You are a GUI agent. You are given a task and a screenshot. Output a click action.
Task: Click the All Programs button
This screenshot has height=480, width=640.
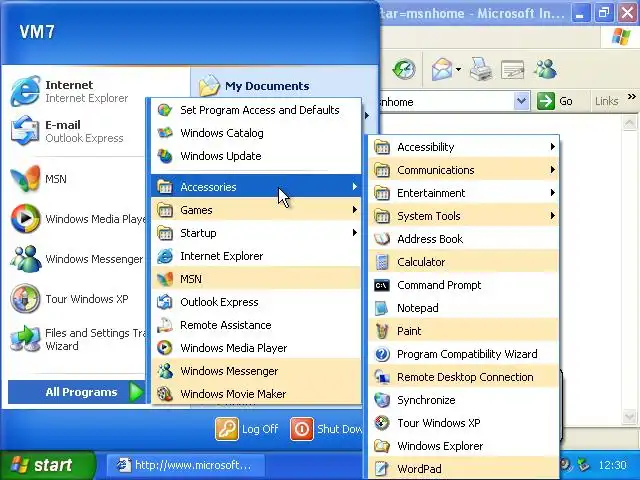click(x=77, y=392)
